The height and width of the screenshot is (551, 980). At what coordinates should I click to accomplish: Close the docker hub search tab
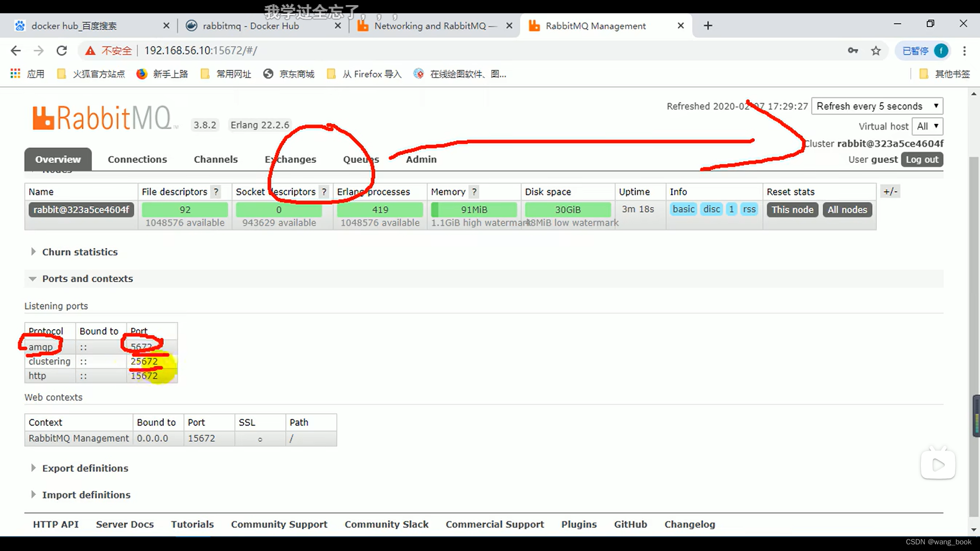click(166, 26)
